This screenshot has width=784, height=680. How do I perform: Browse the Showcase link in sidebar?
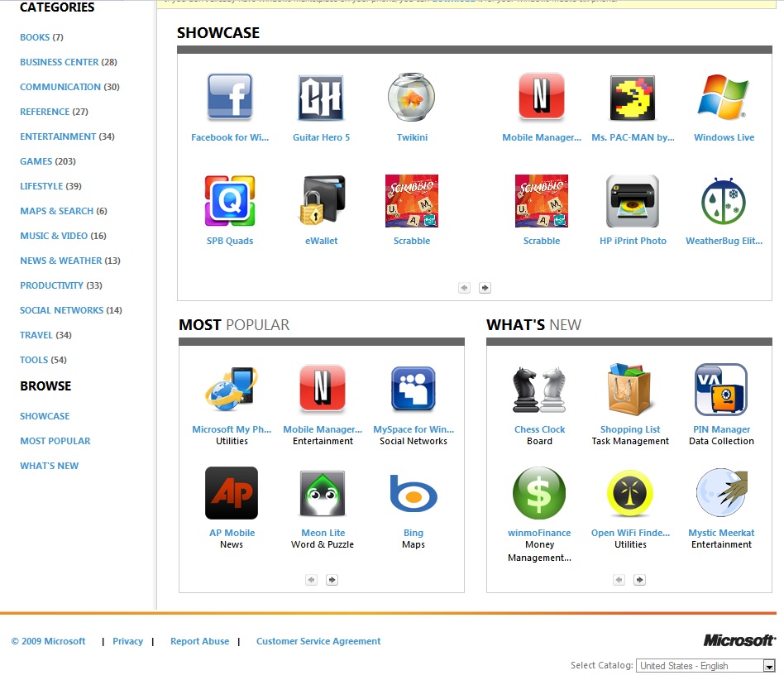45,416
